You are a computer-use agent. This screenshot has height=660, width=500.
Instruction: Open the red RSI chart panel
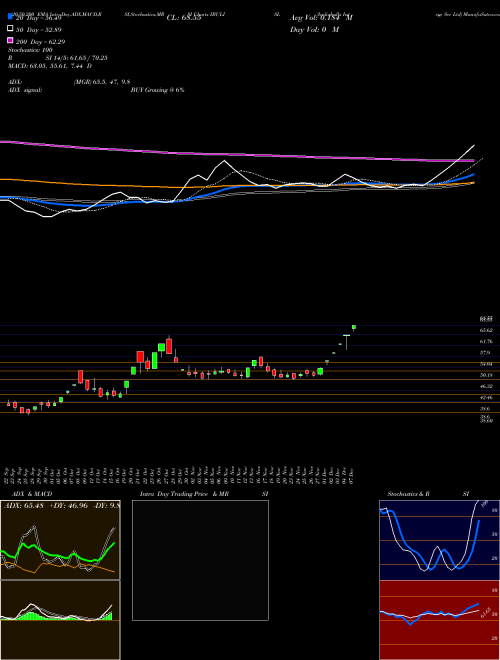coord(439,620)
